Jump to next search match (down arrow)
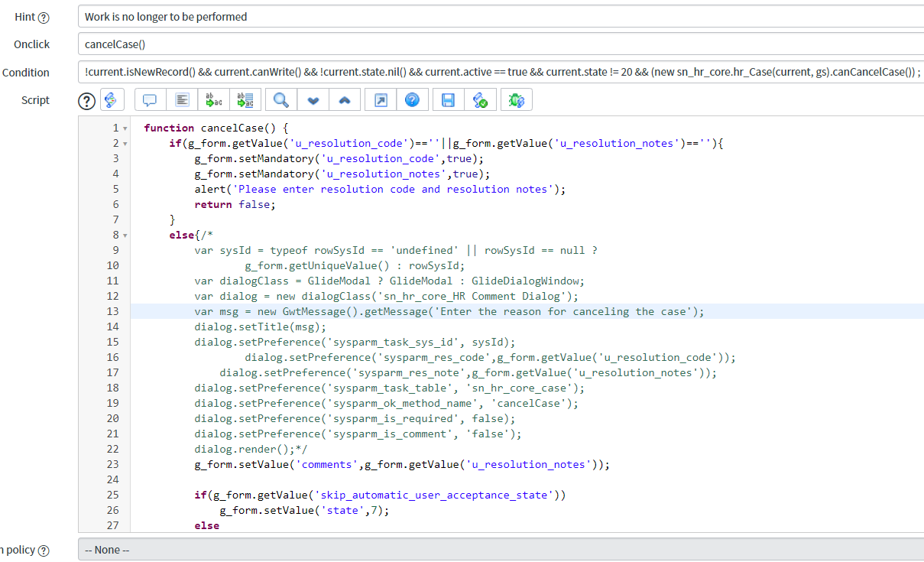The height and width of the screenshot is (562, 924). tap(313, 100)
